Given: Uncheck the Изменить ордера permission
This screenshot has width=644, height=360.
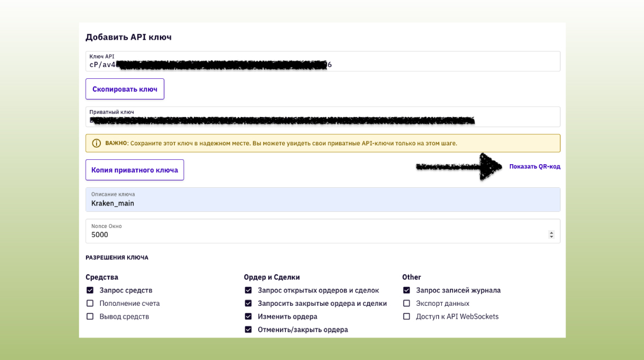Looking at the screenshot, I should (248, 317).
